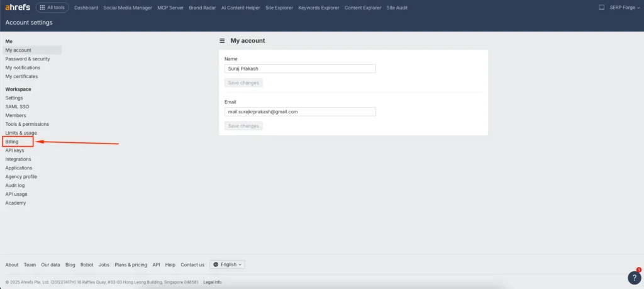This screenshot has height=289, width=644.
Task: Select Keywords Explorer in top navigation
Action: [318, 8]
